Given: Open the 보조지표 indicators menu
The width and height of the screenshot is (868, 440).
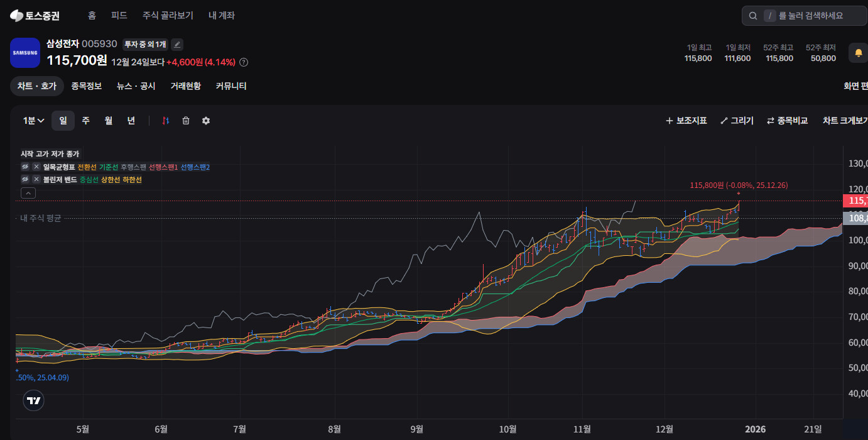Looking at the screenshot, I should point(686,121).
